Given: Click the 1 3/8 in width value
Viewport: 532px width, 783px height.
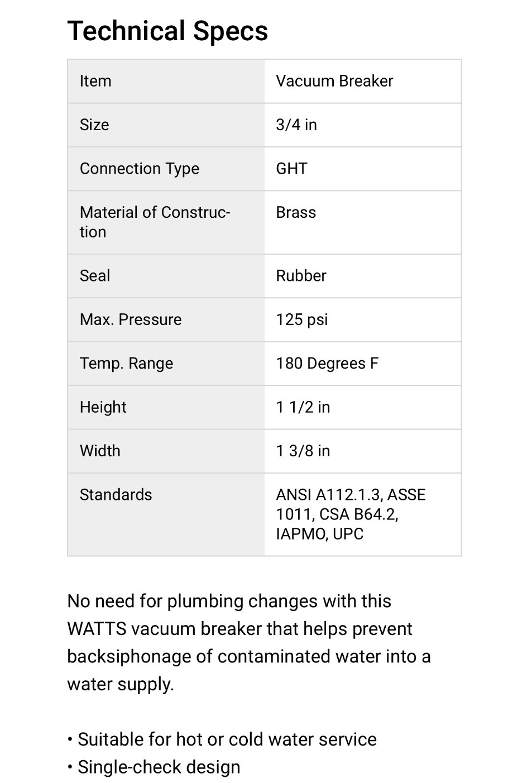Looking at the screenshot, I should 303,451.
